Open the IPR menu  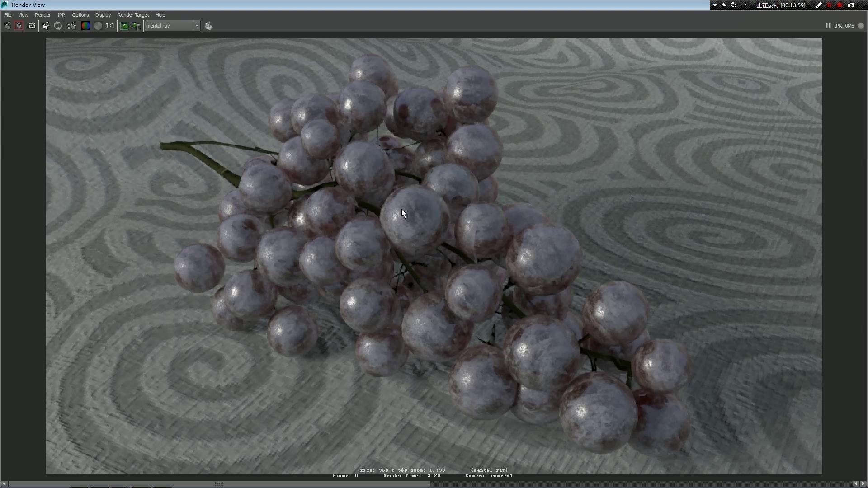click(x=61, y=15)
